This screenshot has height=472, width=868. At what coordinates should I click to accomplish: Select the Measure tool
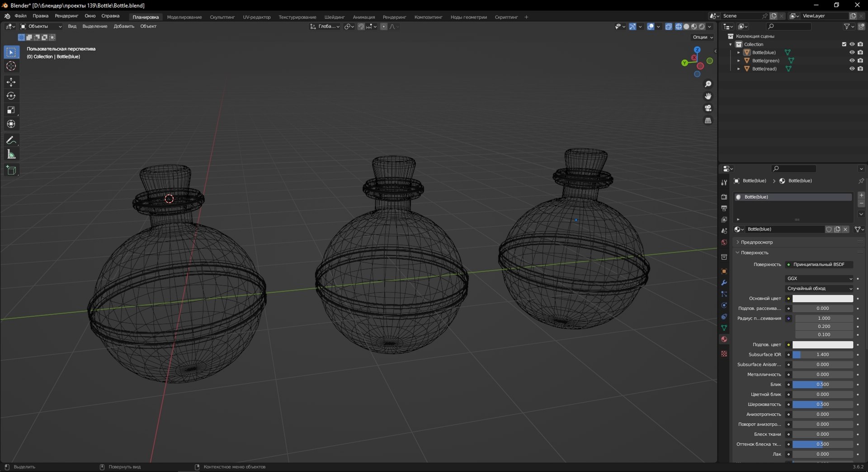[x=11, y=154]
